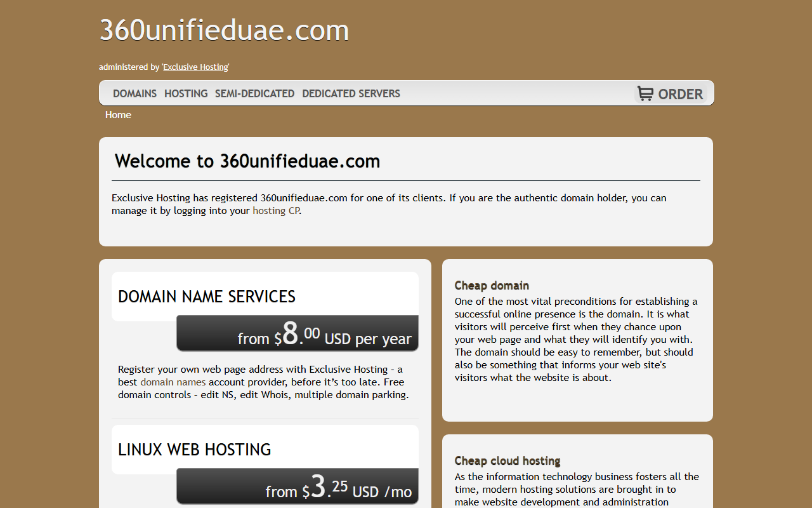This screenshot has height=508, width=812.
Task: Click the paragraph starting 'One of the most vital'
Action: click(576, 339)
